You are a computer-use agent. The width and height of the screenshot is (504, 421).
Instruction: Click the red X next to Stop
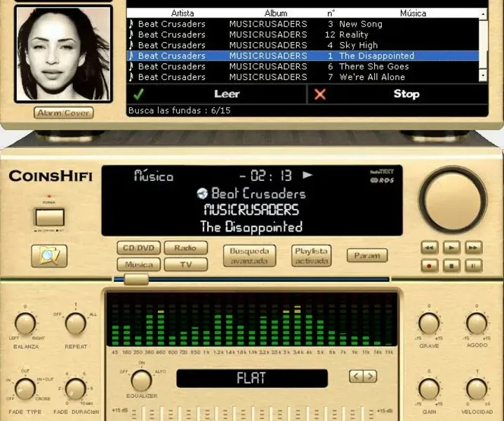320,94
